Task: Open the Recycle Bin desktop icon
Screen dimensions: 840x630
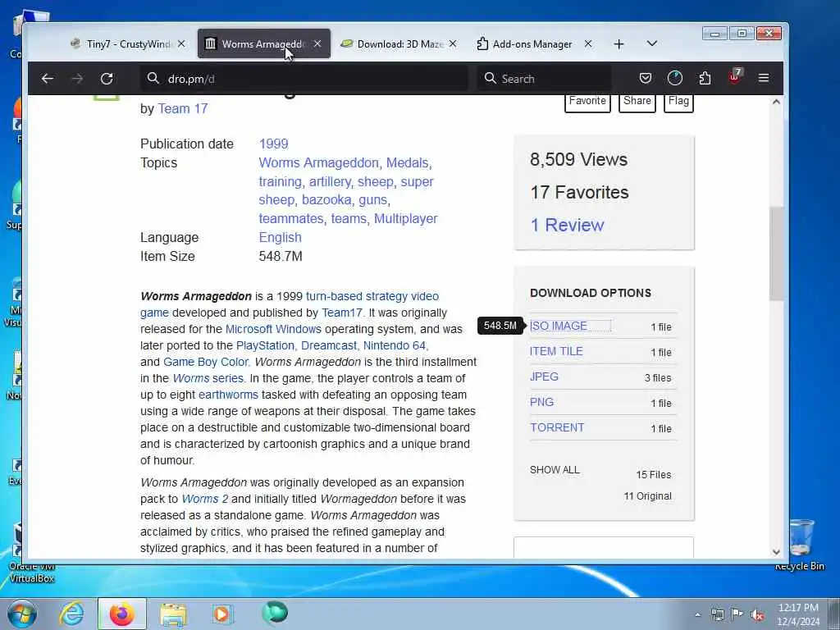Action: coord(800,545)
